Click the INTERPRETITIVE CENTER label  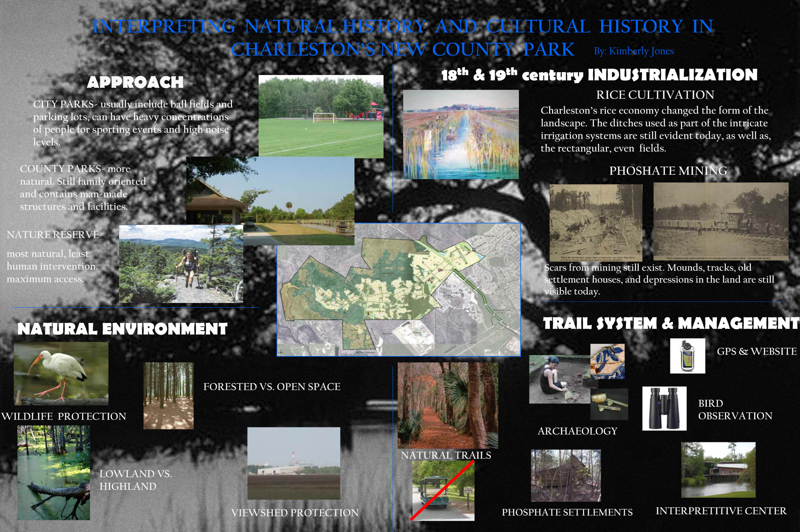click(x=721, y=511)
